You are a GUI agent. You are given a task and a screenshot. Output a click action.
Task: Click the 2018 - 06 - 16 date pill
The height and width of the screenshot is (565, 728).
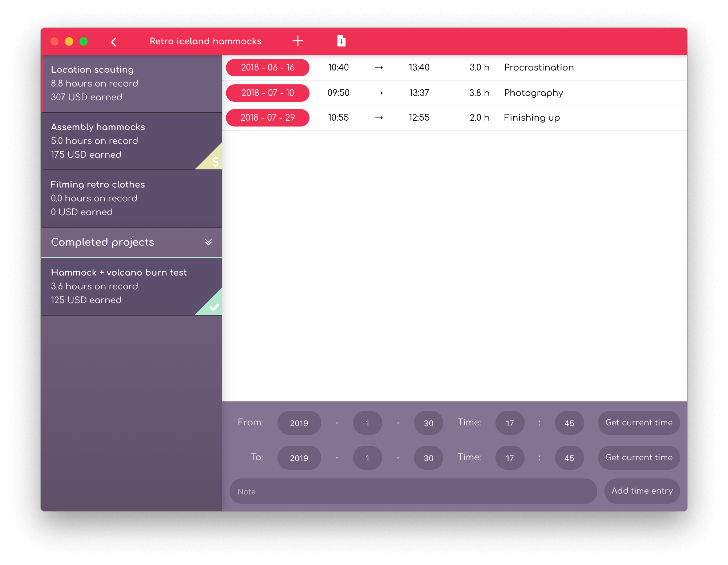pos(268,68)
